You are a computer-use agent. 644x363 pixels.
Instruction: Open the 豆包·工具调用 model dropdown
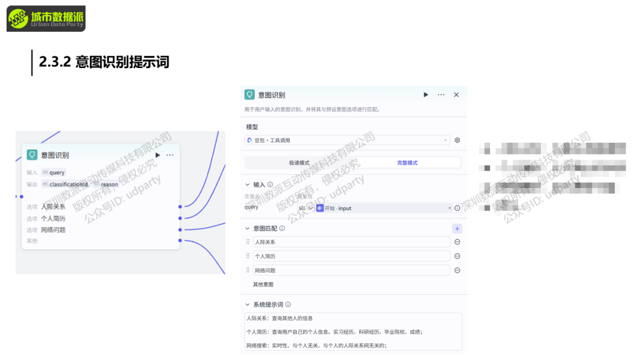pyautogui.click(x=348, y=140)
